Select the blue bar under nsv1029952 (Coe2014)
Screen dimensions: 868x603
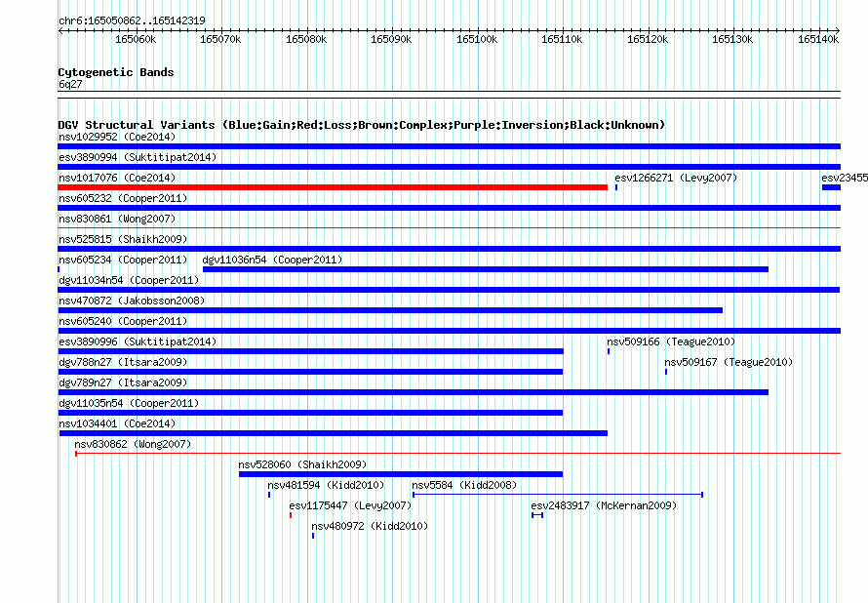449,146
